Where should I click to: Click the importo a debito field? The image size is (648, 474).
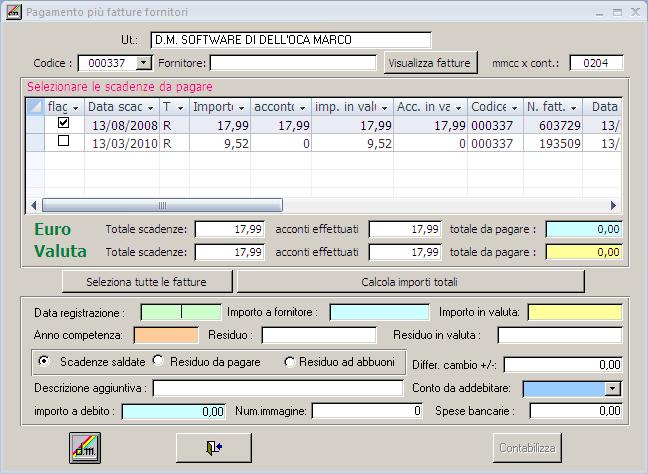pyautogui.click(x=174, y=412)
